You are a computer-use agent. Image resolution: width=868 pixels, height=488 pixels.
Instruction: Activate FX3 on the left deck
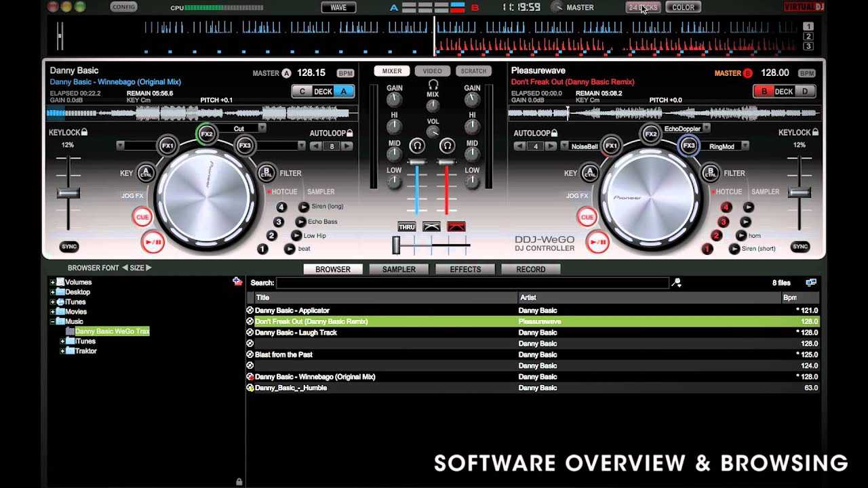[245, 145]
